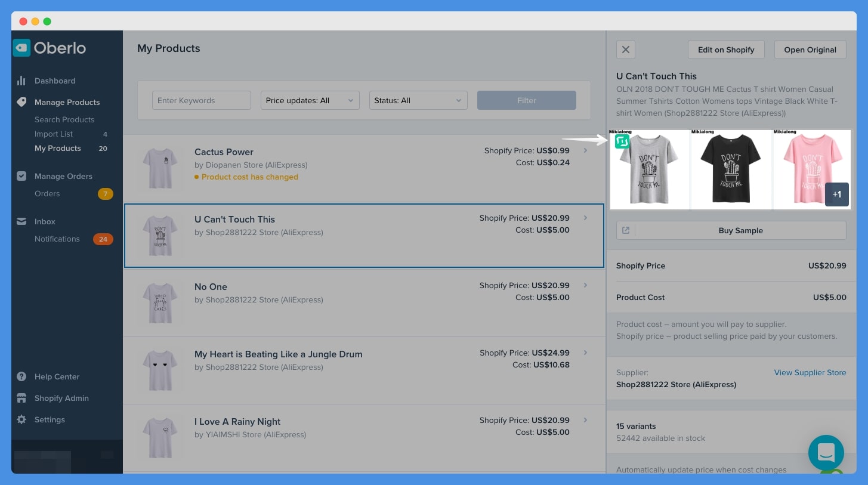Click the Inbox tray icon
868x485 pixels.
coord(21,221)
